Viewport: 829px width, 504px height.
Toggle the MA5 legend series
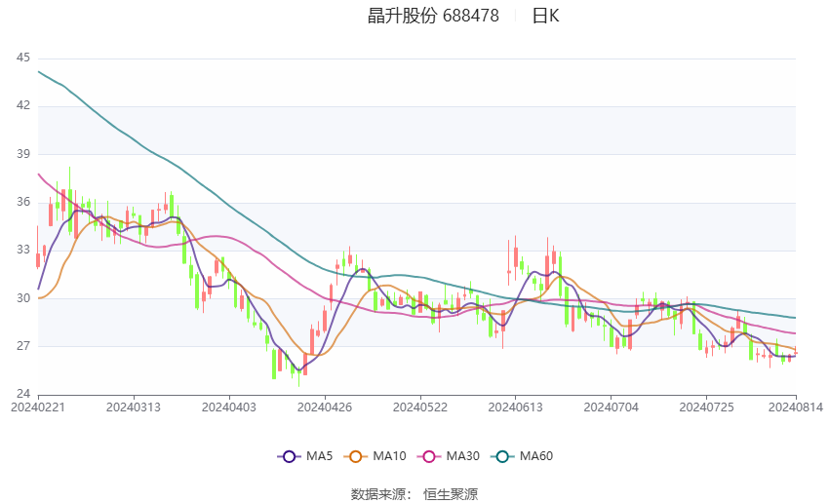coord(305,456)
